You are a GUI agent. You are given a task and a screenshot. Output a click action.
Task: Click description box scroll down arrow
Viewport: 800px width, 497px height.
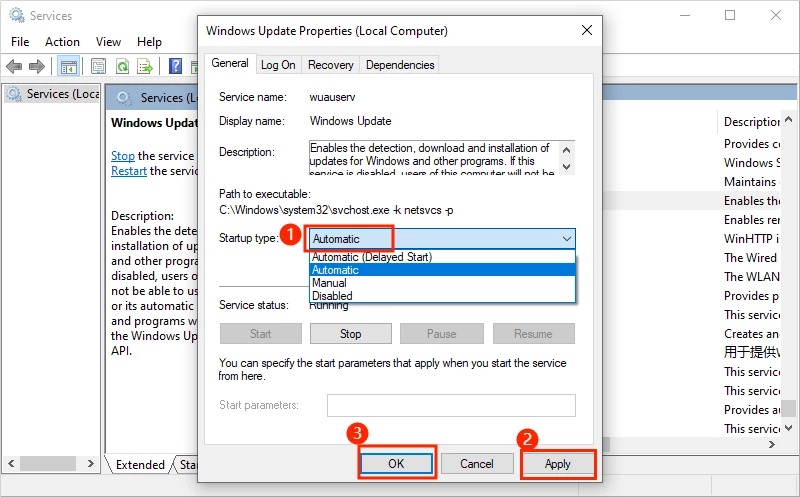tap(566, 167)
